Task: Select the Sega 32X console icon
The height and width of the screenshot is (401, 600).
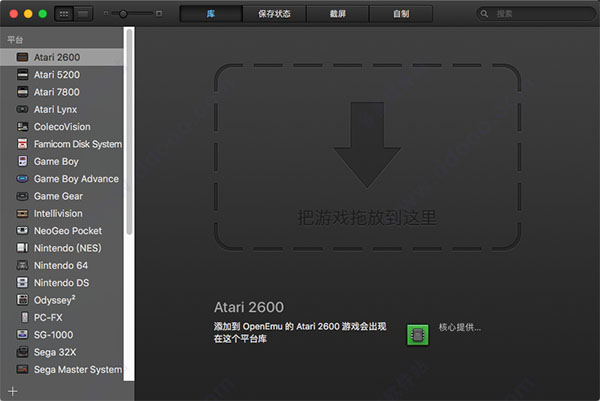Action: click(23, 352)
